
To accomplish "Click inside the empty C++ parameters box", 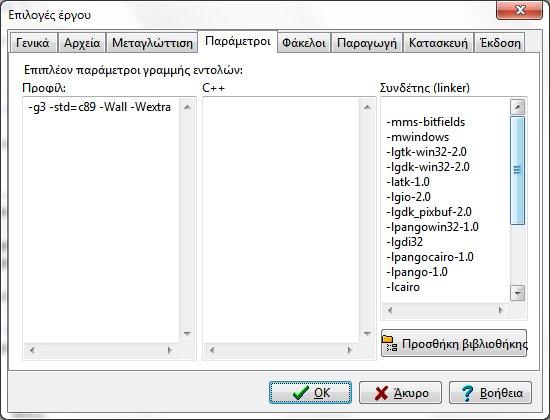I will [281, 219].
